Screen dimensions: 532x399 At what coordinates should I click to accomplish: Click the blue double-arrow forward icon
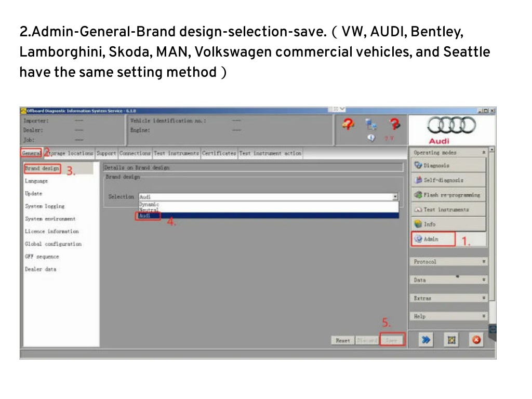pos(426,340)
